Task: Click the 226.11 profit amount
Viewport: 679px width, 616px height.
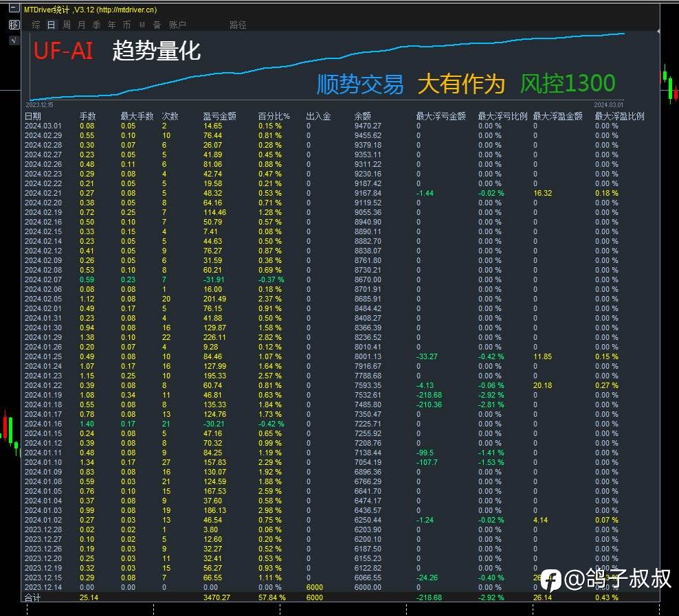Action: pos(215,337)
